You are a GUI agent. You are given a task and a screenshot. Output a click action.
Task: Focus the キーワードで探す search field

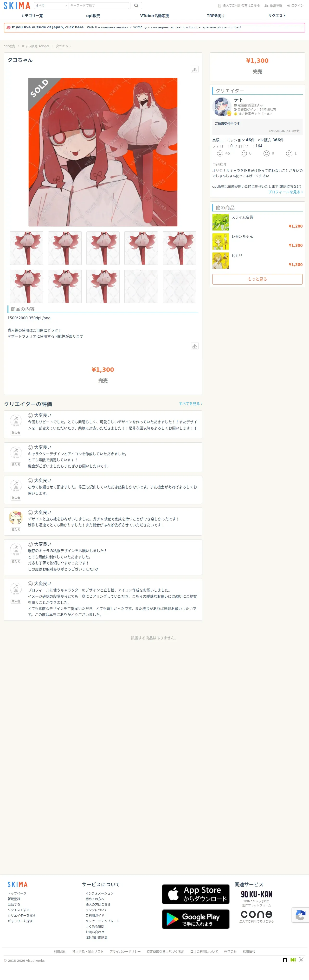tap(99, 6)
